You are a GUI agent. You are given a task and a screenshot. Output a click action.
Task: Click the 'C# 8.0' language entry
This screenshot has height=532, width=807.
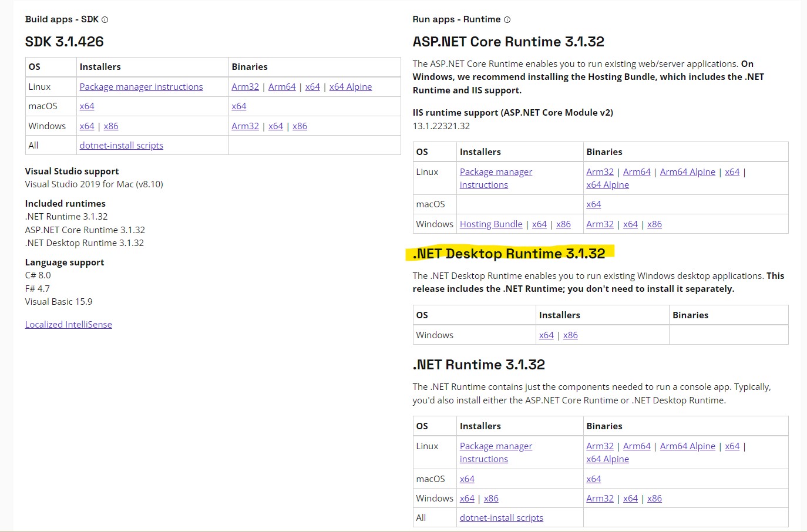[x=38, y=275]
